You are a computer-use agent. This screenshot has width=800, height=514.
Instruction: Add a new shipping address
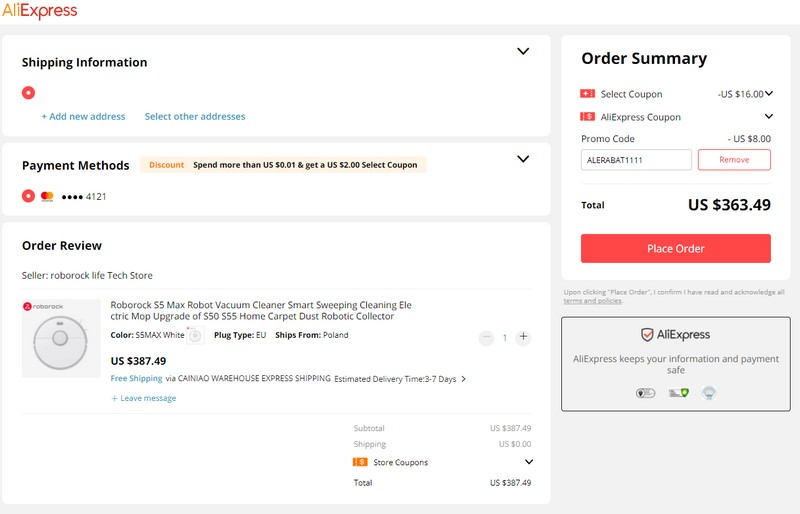click(83, 116)
